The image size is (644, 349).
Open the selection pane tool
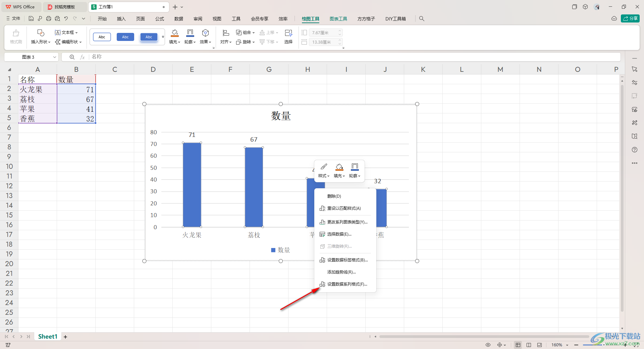288,37
